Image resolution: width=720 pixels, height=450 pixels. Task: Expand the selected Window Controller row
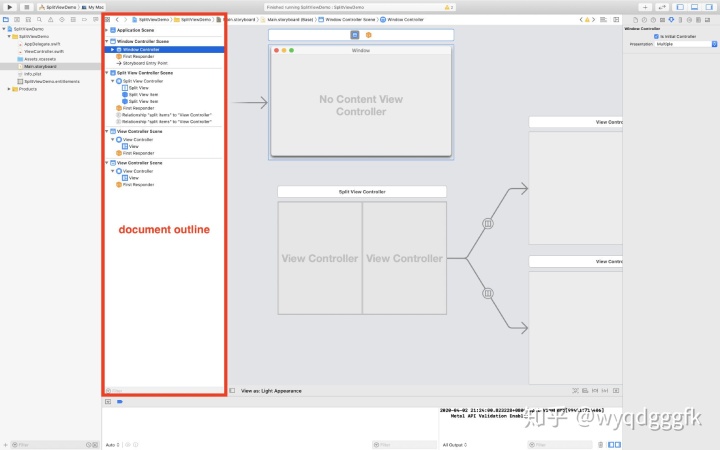pyautogui.click(x=112, y=50)
